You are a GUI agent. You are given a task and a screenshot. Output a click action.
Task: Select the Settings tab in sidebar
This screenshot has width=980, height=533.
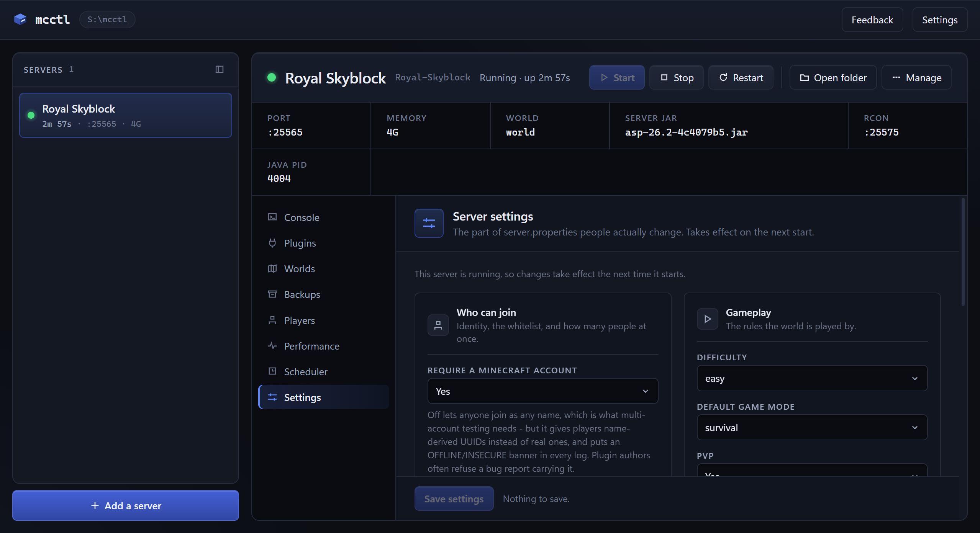click(x=324, y=397)
